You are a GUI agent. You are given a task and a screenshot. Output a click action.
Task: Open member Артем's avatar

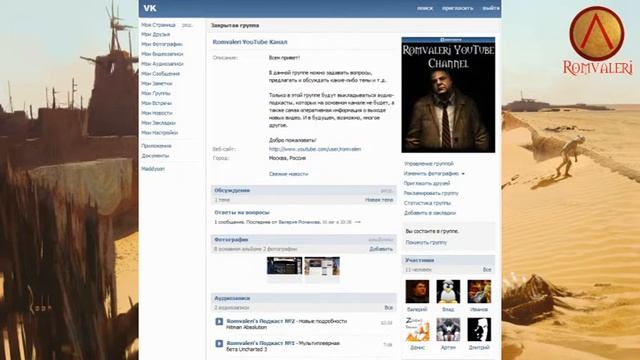pos(448,329)
